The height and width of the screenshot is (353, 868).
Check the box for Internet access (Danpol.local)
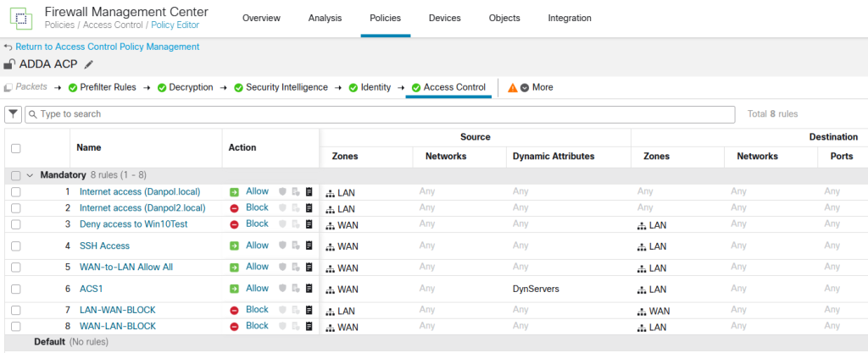click(x=15, y=191)
